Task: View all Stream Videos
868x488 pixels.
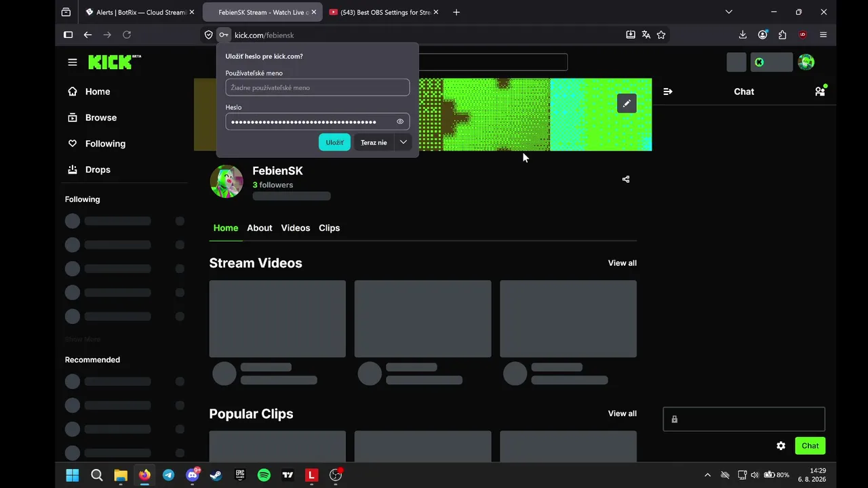Action: click(x=623, y=263)
